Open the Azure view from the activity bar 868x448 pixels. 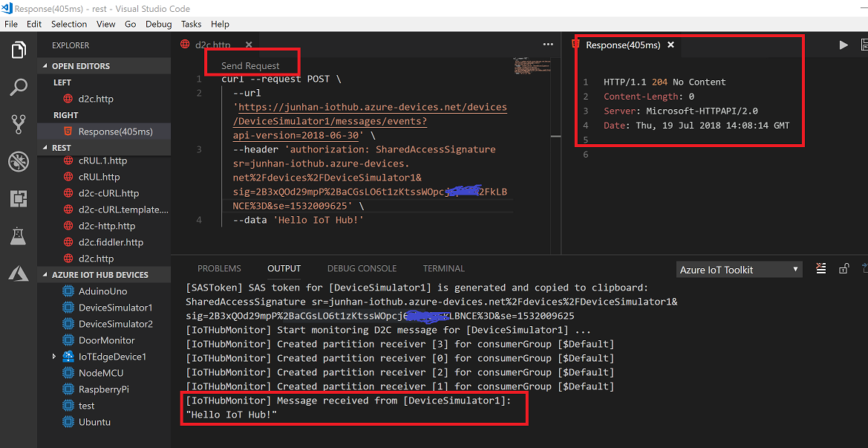(18, 272)
